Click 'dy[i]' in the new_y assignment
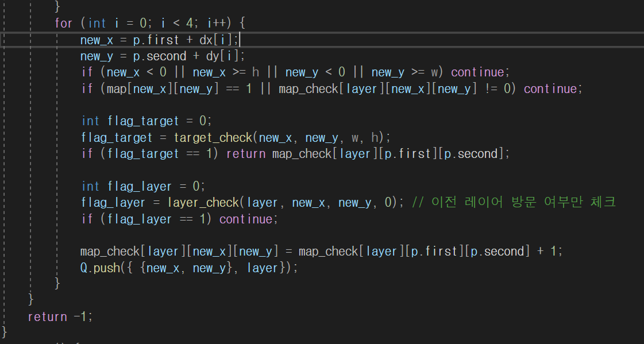This screenshot has height=344, width=644. point(222,56)
